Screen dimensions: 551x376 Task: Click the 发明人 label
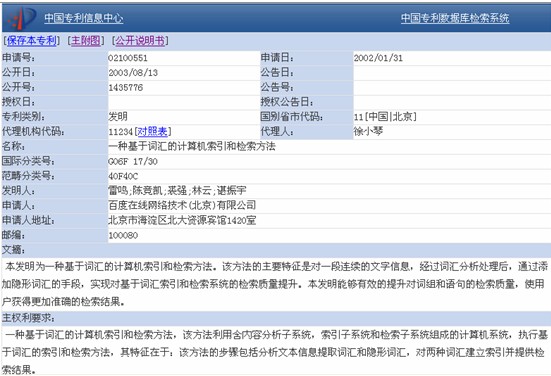[18, 190]
